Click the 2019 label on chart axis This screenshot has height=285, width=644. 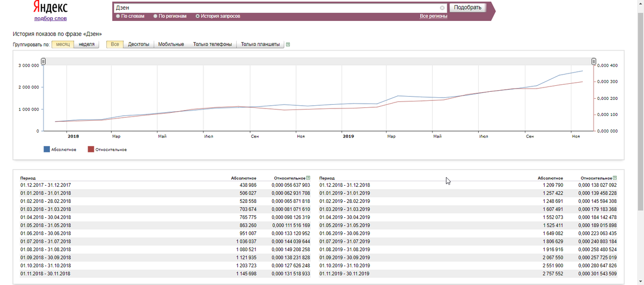click(348, 136)
